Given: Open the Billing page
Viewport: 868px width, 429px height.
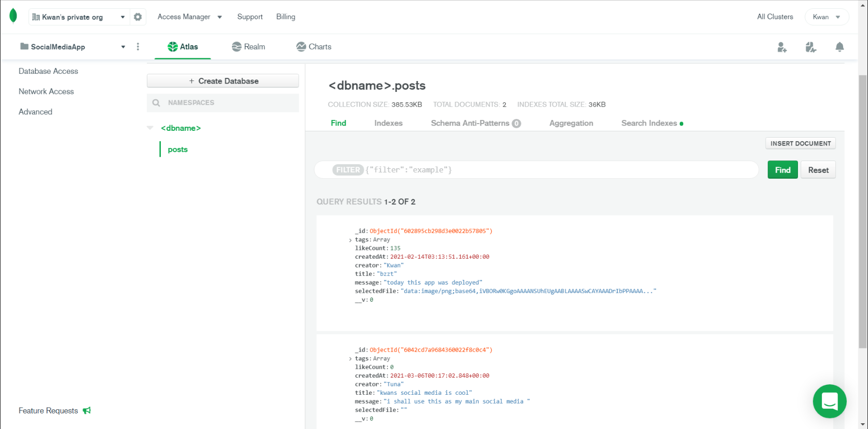Looking at the screenshot, I should point(286,17).
